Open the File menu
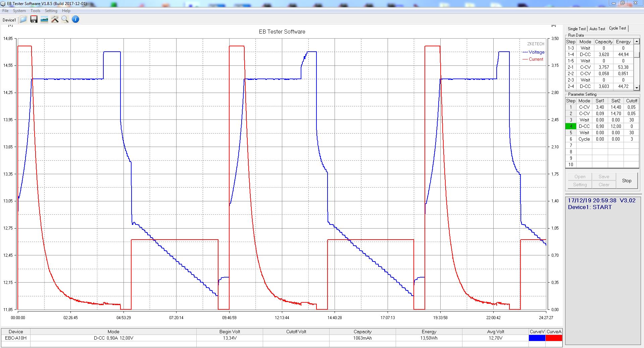Screen dimensions: 644x348 click(x=5, y=11)
